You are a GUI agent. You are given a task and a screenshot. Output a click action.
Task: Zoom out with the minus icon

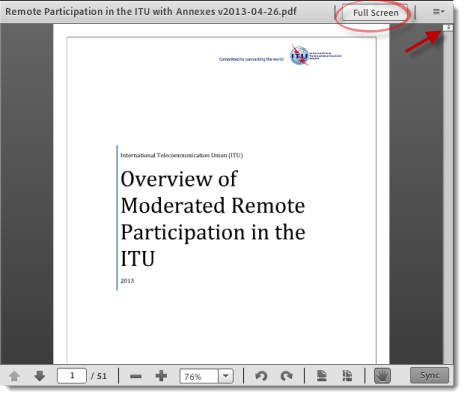click(x=135, y=376)
